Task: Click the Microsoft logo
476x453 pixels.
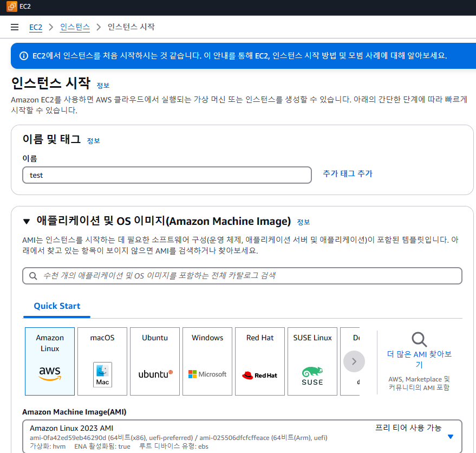Action: (x=207, y=374)
